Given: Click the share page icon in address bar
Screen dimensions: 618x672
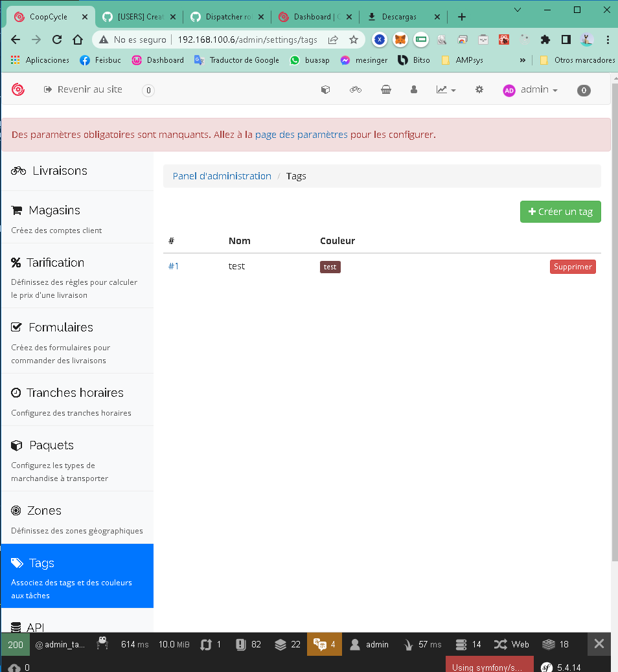Looking at the screenshot, I should pos(333,40).
